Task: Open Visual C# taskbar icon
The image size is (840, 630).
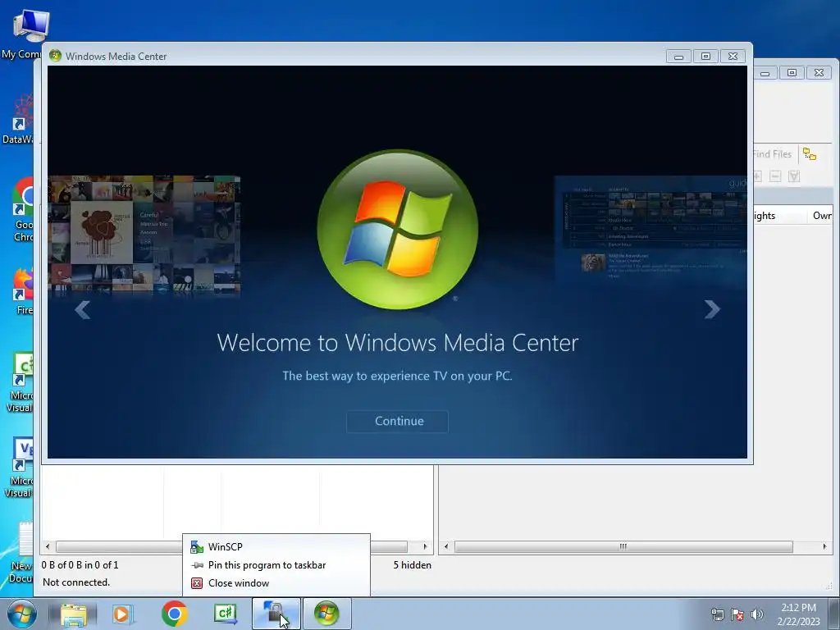Action: pyautogui.click(x=225, y=614)
